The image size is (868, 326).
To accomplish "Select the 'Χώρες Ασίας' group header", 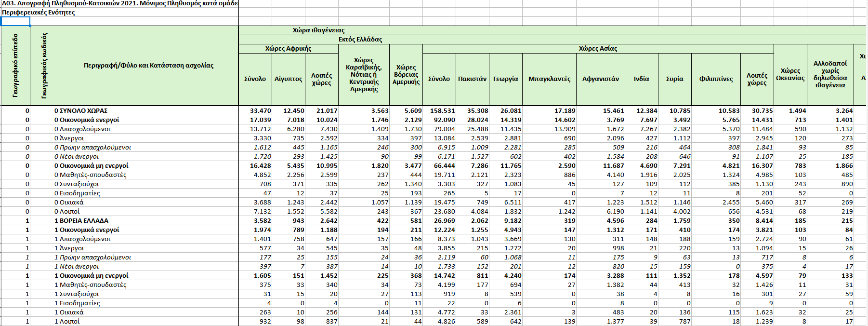I will [x=598, y=49].
